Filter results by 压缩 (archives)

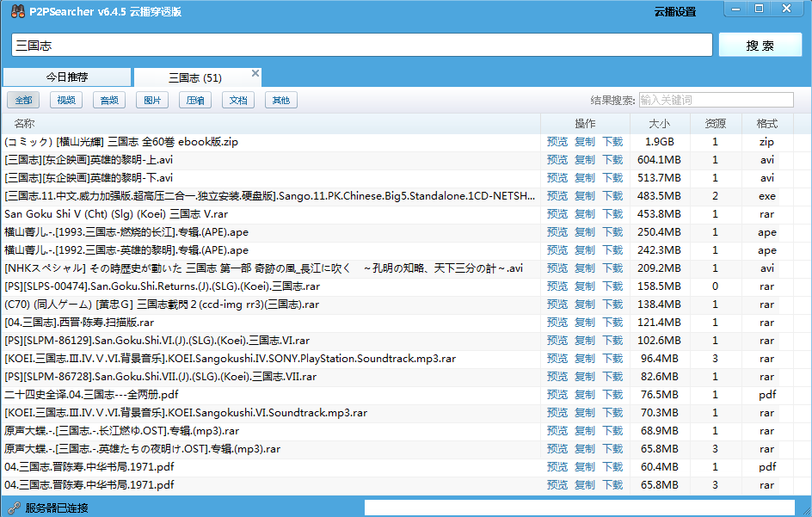[195, 101]
